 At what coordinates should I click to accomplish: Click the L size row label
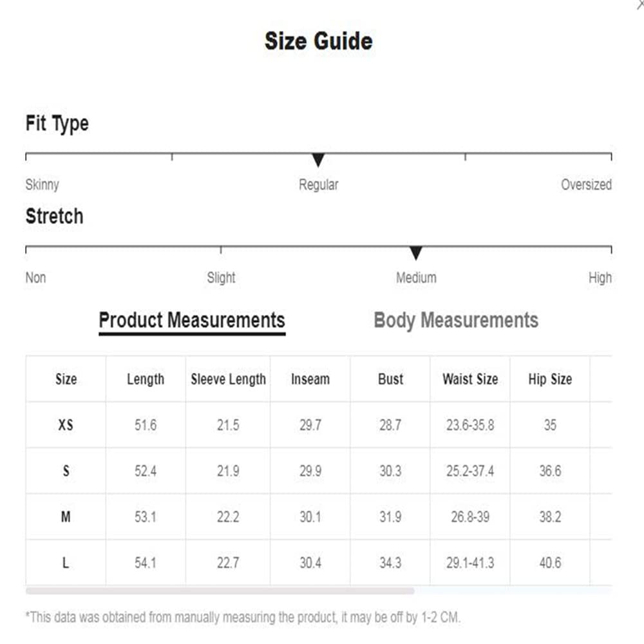click(x=66, y=563)
